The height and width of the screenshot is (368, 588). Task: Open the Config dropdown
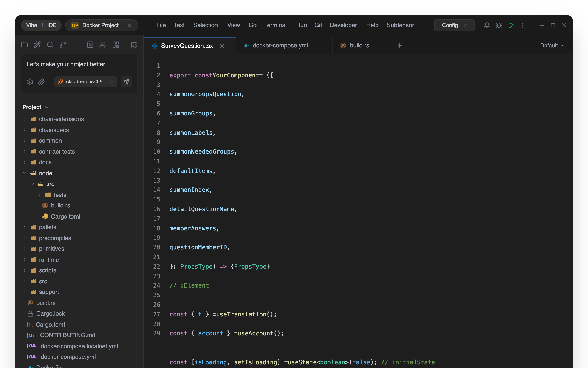(x=454, y=25)
